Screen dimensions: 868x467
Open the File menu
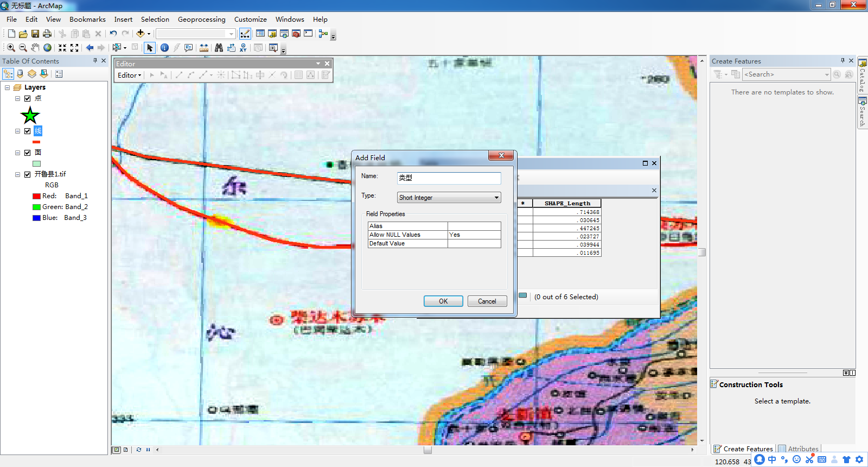[x=11, y=20]
